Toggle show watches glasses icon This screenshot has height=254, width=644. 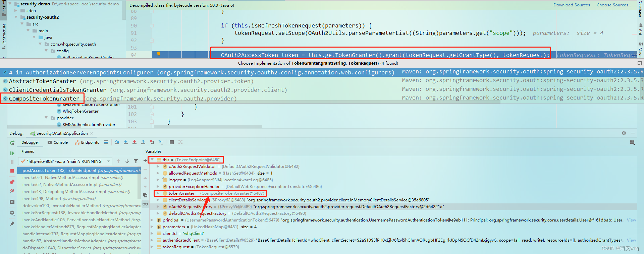pyautogui.click(x=145, y=204)
